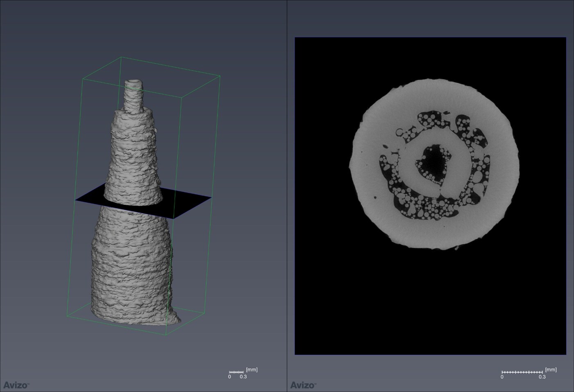Click the Avizo logo in left viewer
Screen dimensions: 574x392
pos(16,385)
